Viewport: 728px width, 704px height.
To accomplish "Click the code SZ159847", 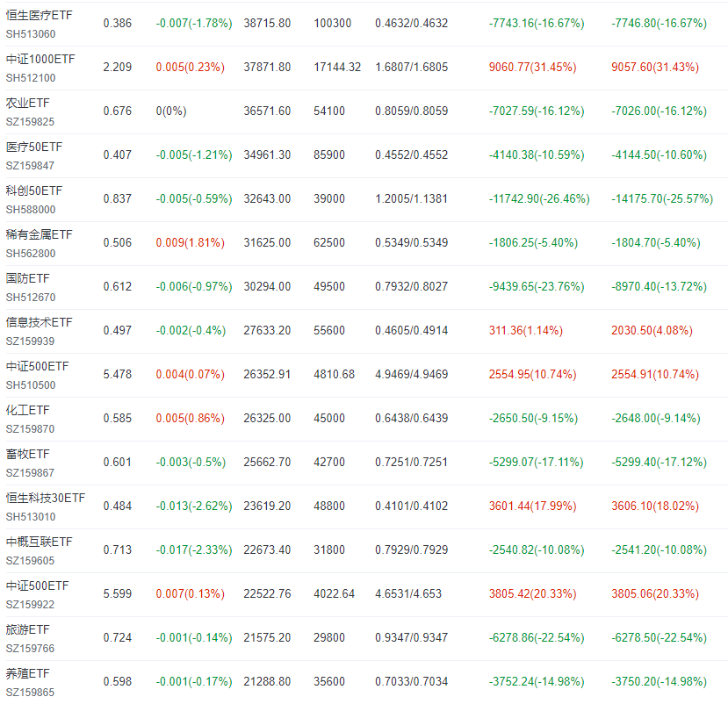I will (30, 165).
